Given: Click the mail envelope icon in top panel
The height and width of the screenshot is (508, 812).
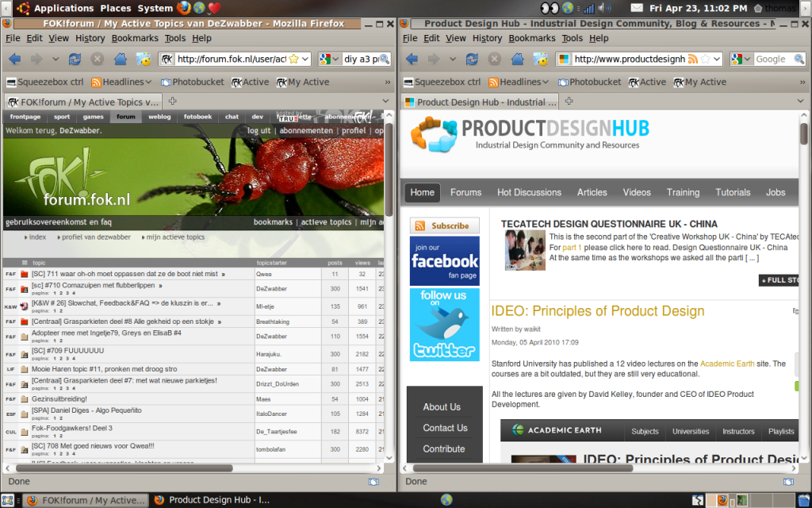Looking at the screenshot, I should [x=637, y=8].
